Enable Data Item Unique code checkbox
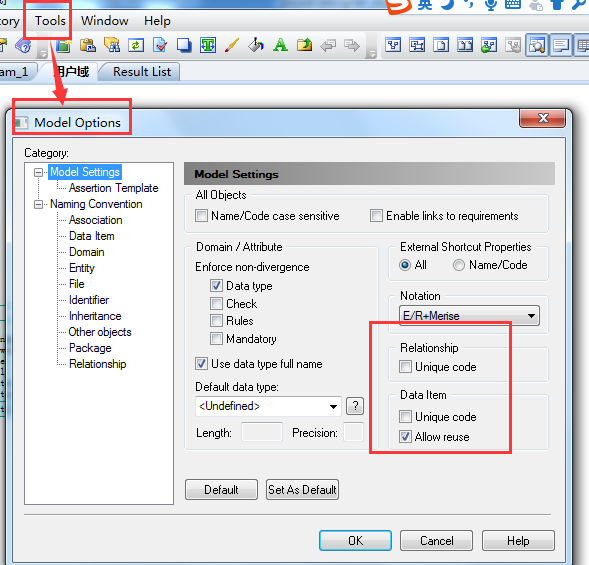 (405, 417)
